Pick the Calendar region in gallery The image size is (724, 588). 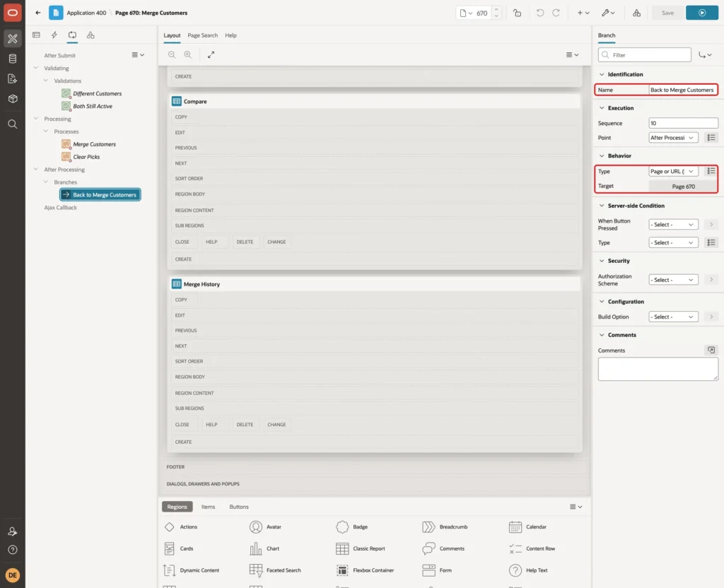[527, 527]
